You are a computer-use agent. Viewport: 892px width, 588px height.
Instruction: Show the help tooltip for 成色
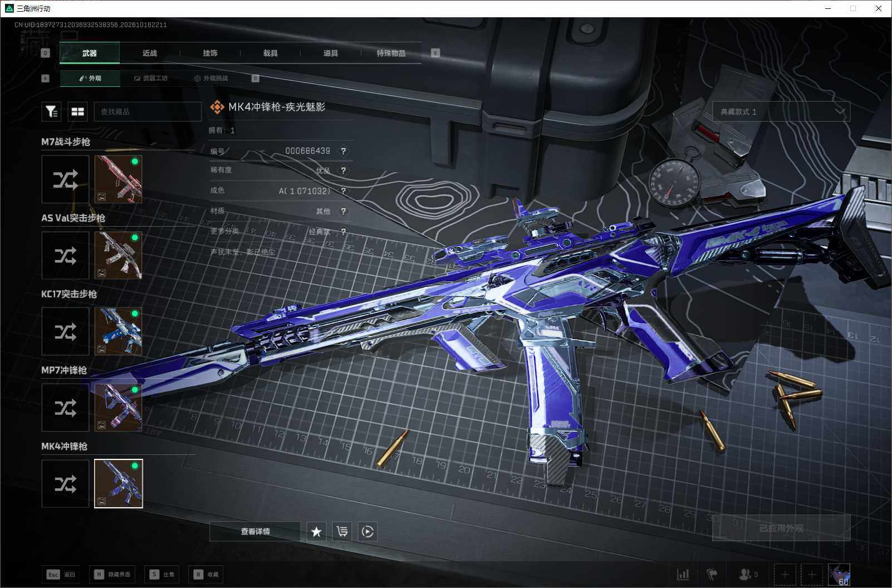point(344,191)
